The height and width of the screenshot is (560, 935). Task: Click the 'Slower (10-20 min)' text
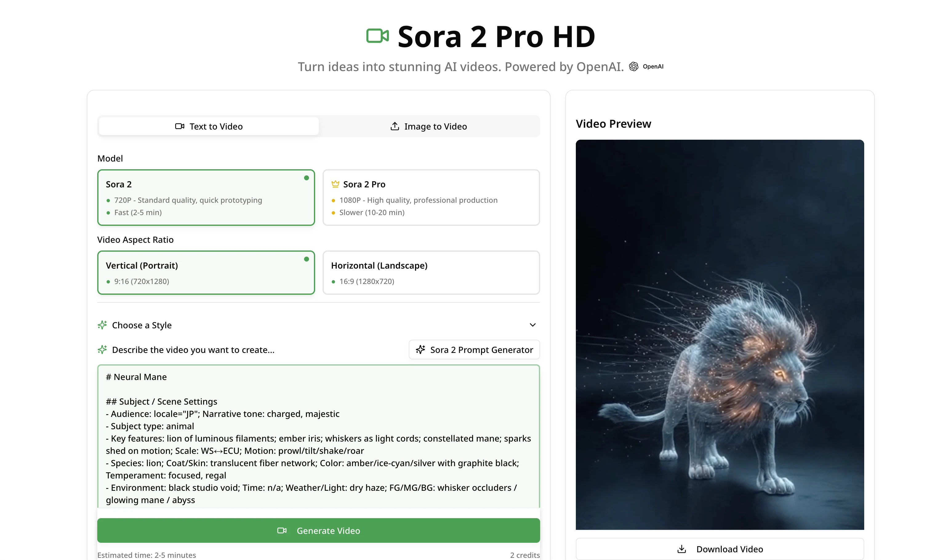tap(372, 212)
